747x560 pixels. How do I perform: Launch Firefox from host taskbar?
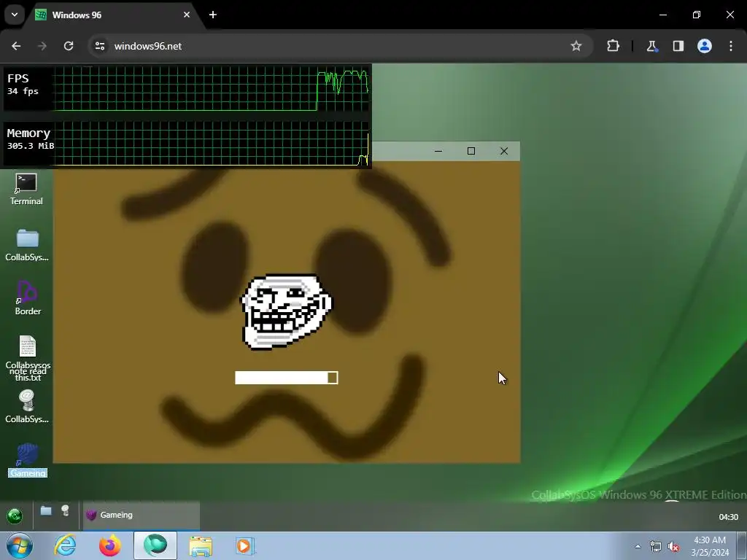tap(110, 545)
